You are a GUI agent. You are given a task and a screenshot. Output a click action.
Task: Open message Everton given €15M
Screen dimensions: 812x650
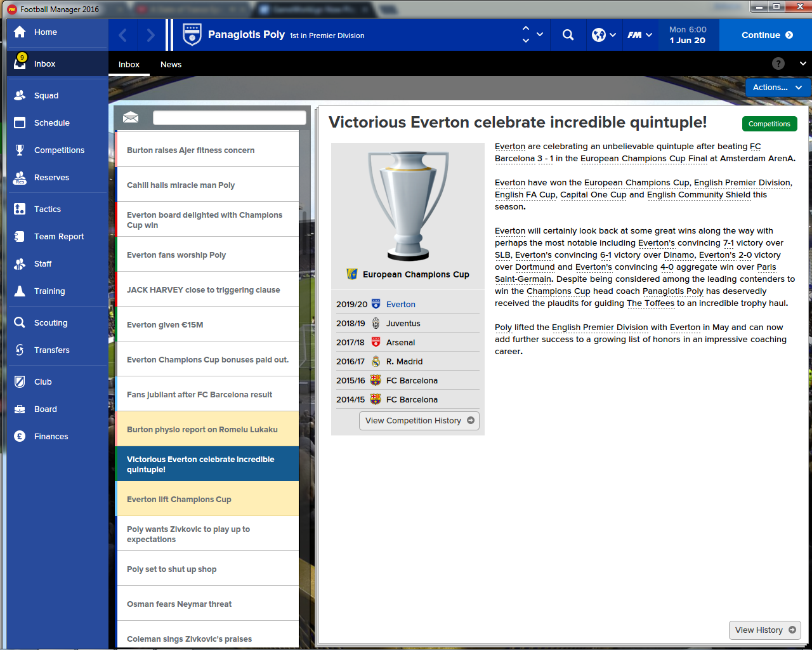point(207,324)
